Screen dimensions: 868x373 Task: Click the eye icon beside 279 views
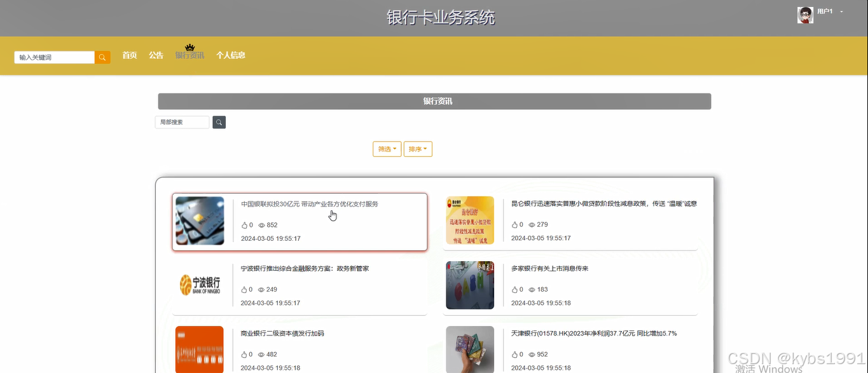tap(532, 225)
